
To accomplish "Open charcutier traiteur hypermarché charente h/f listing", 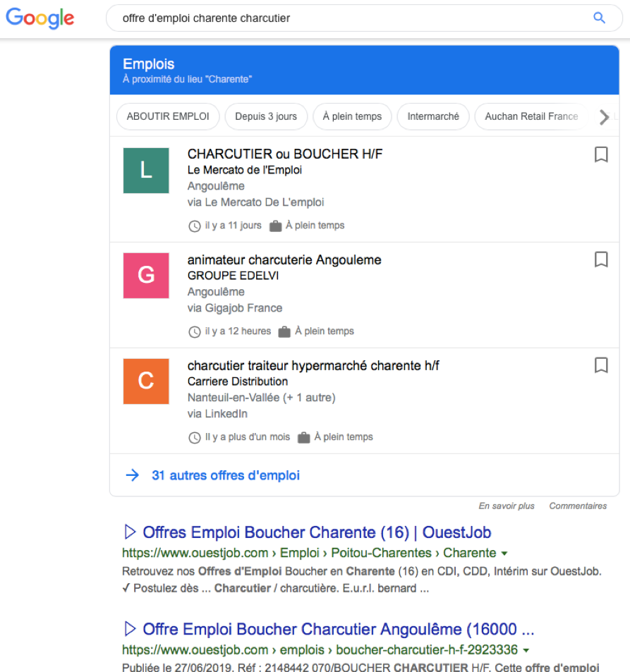I will coord(313,365).
